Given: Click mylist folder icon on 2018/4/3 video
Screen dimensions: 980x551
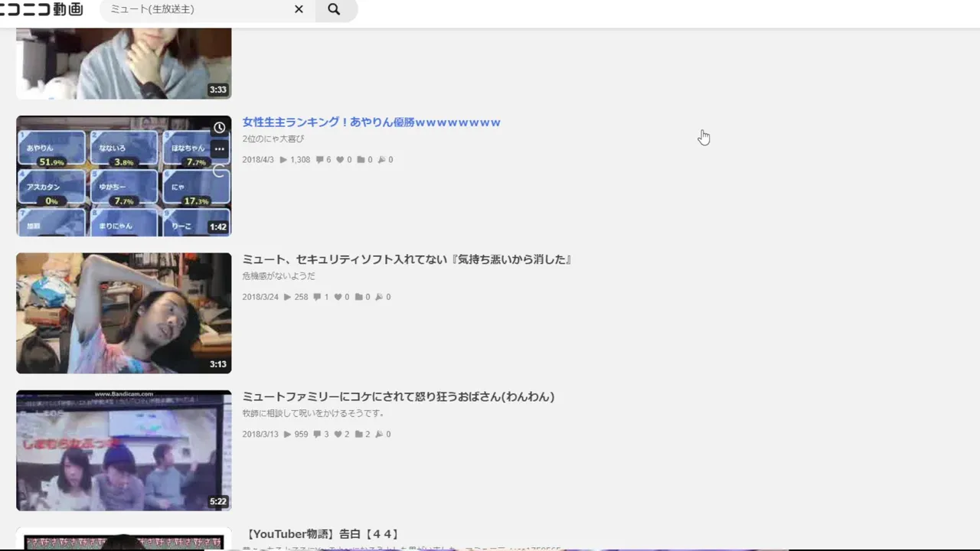Looking at the screenshot, I should (361, 160).
